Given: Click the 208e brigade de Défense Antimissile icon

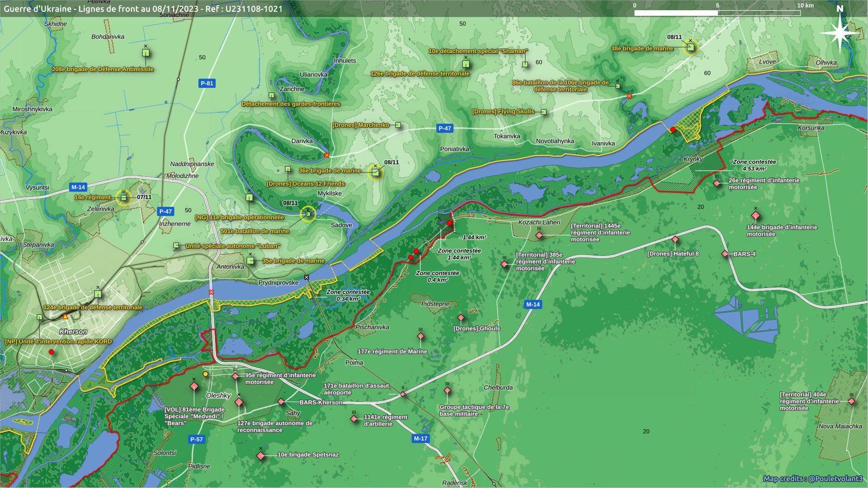Looking at the screenshot, I should (145, 53).
